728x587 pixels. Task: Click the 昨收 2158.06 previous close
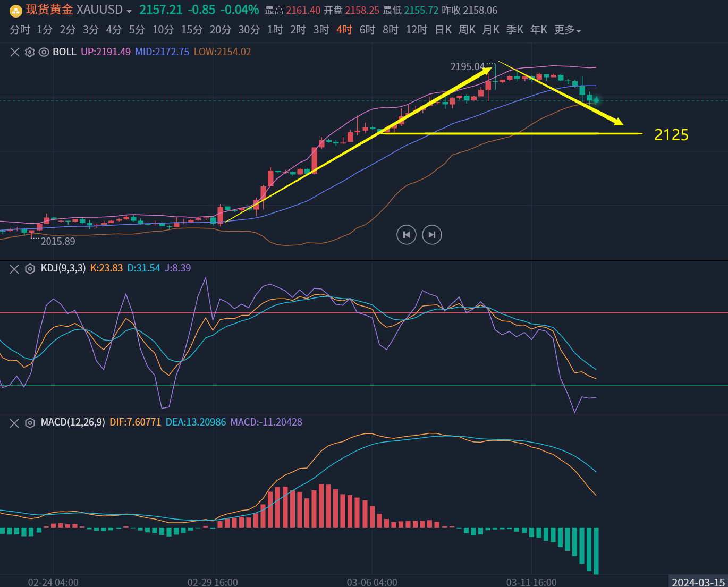(470, 11)
